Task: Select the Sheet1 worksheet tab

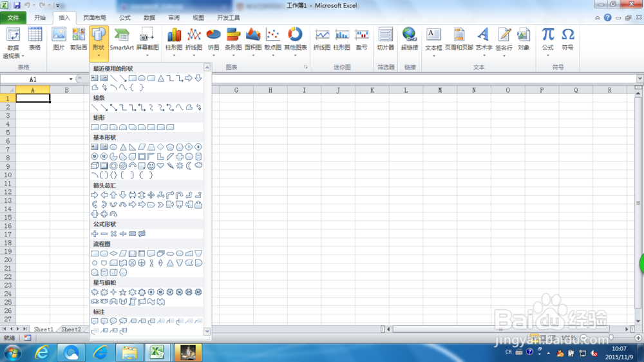Action: point(43,330)
